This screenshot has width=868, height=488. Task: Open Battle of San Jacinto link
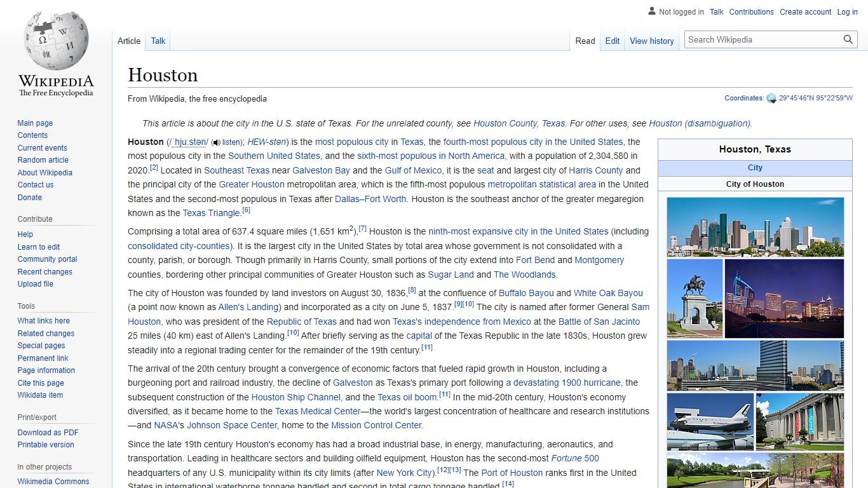pyautogui.click(x=599, y=322)
